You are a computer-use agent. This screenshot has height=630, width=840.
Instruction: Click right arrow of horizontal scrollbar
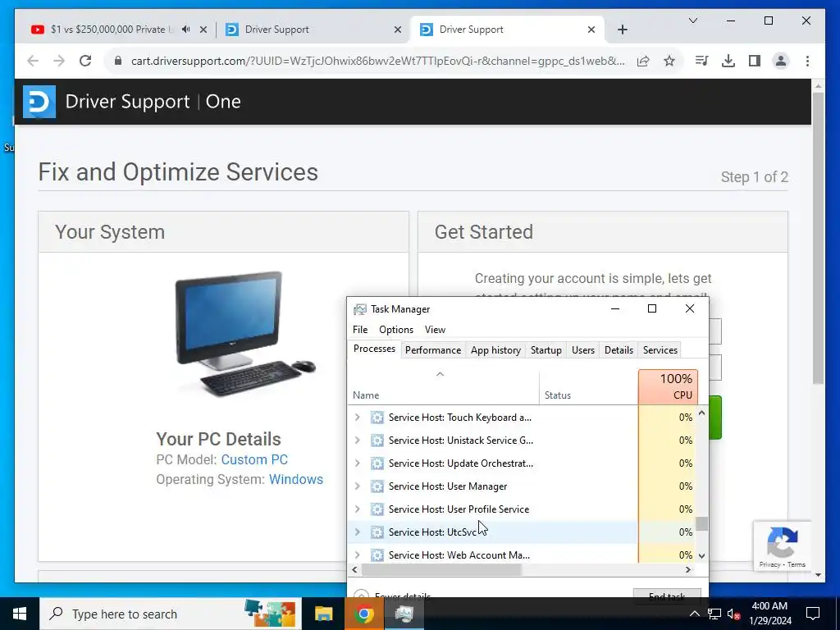pos(688,570)
